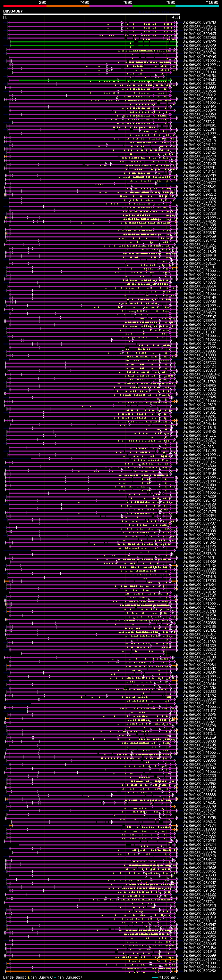Open hit UniRef100_Q9ZQI0
Image resolution: width=222 pixels, height=980 pixels.
(199, 99)
